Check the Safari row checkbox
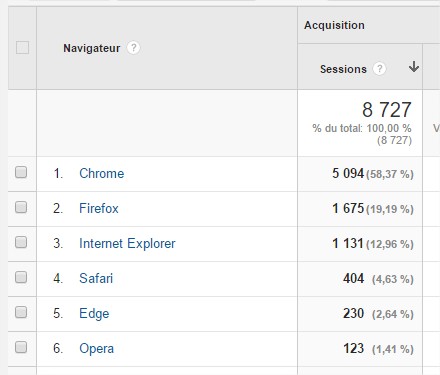This screenshot has width=440, height=375. [21, 277]
